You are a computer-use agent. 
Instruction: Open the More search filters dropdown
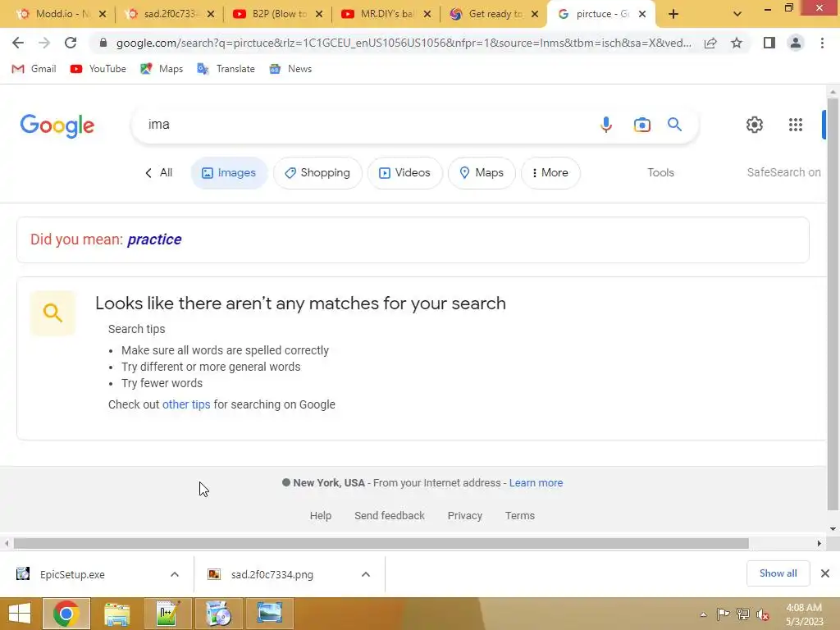(550, 172)
